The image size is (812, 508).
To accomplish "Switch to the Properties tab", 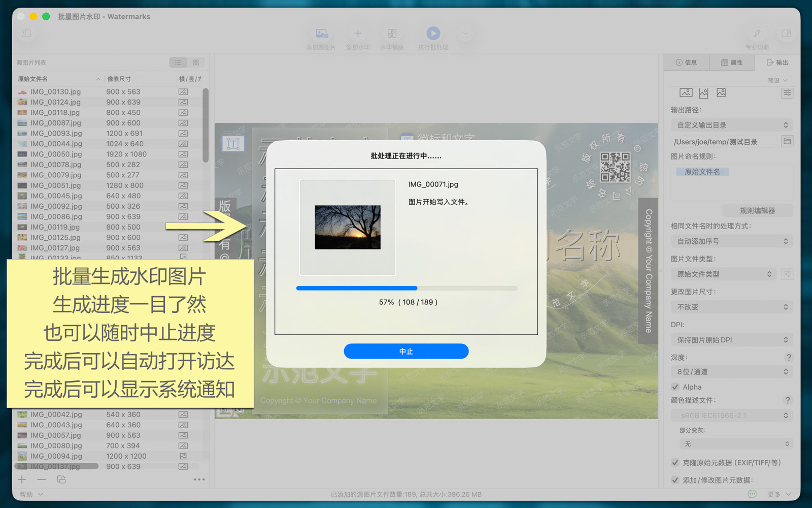I will click(x=732, y=62).
